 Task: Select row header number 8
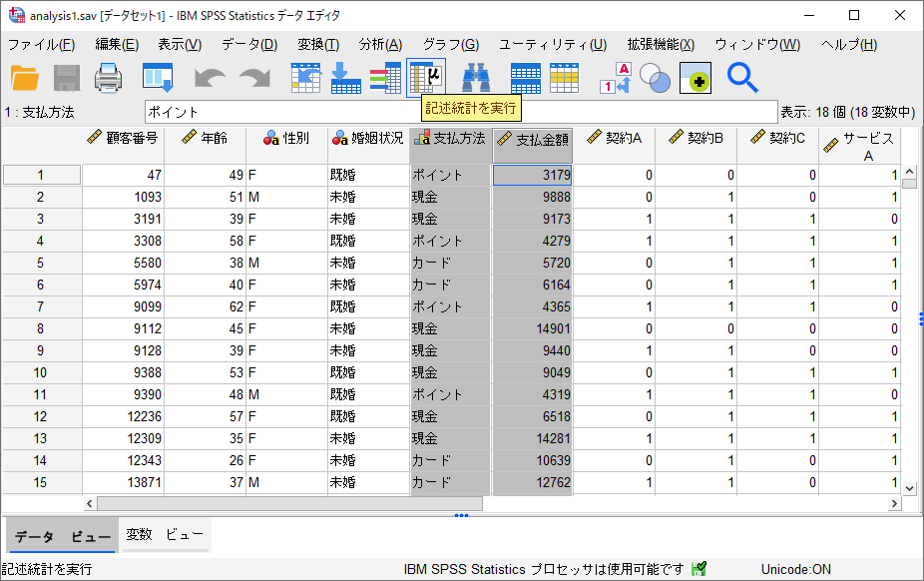point(41,328)
